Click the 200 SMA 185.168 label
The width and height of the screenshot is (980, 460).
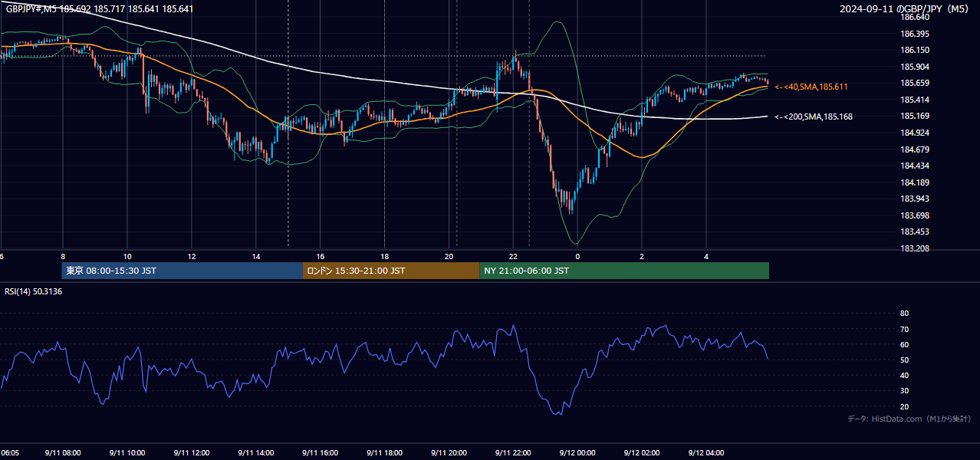tap(813, 117)
